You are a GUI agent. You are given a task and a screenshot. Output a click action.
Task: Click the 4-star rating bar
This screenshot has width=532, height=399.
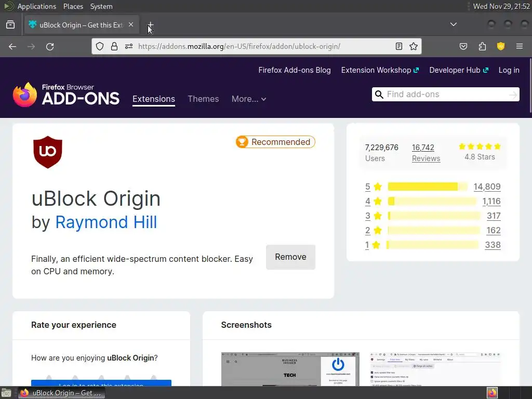(x=432, y=201)
